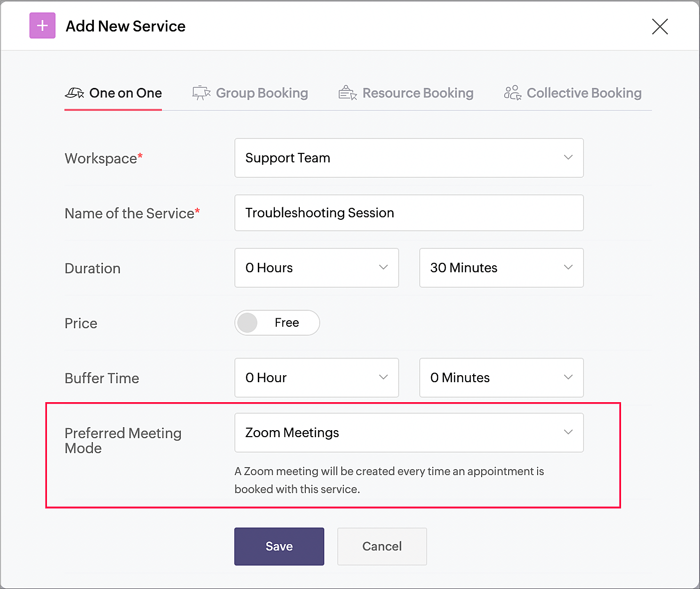The width and height of the screenshot is (700, 589).
Task: Click the Name of the Service input field
Action: click(x=409, y=213)
